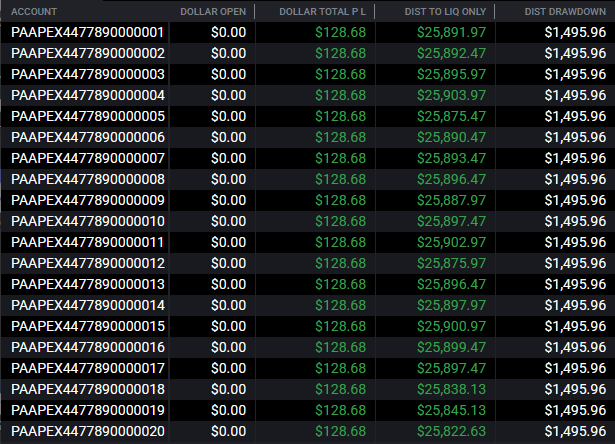Click $1,495.96 drawdown for account ending 0012
Viewport: 615px width, 444px height.
click(575, 263)
